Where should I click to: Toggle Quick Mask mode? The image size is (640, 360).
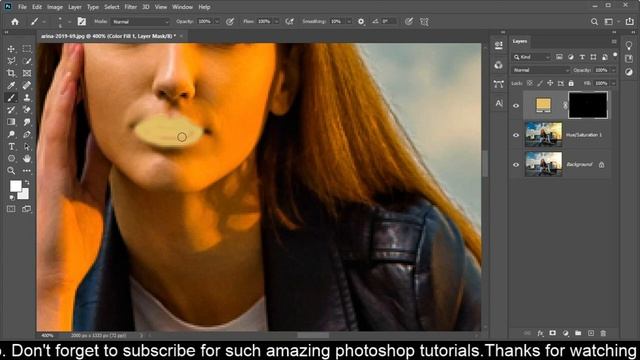point(11,209)
